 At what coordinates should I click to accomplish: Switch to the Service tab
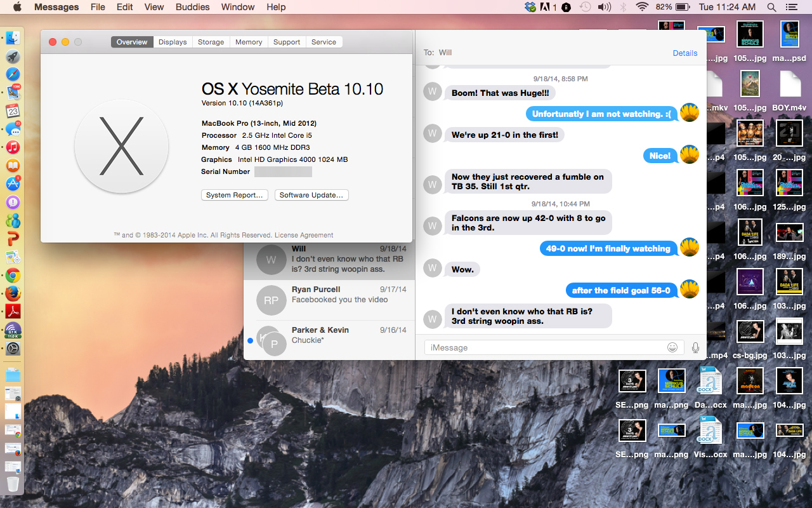point(324,42)
